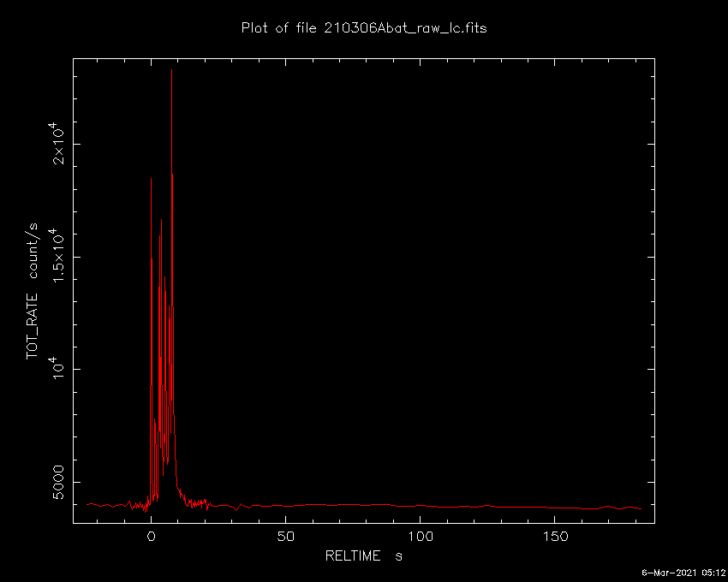Click the x-axis tick label 150
The width and height of the screenshot is (728, 582).
click(555, 537)
